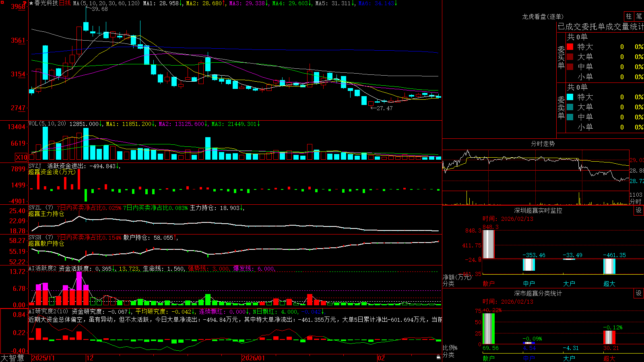Click the AI研究度2(10) indicator label
Image resolution: width=644 pixels, height=362 pixels.
coord(48,311)
